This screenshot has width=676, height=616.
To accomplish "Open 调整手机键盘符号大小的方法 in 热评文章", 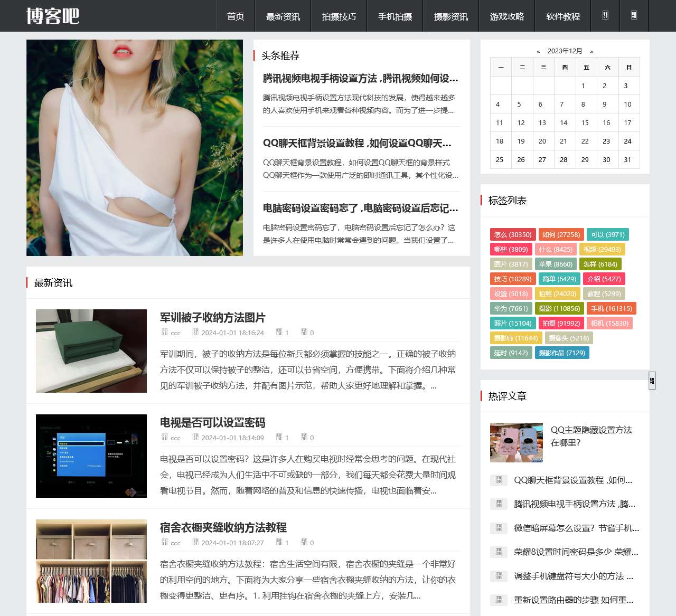I will coord(574,576).
